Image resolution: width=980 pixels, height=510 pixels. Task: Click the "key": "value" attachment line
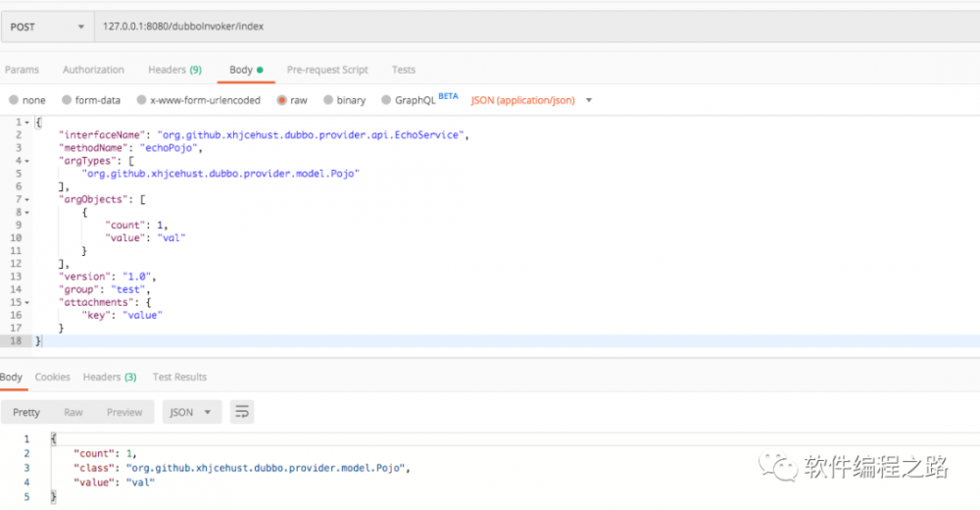(122, 315)
